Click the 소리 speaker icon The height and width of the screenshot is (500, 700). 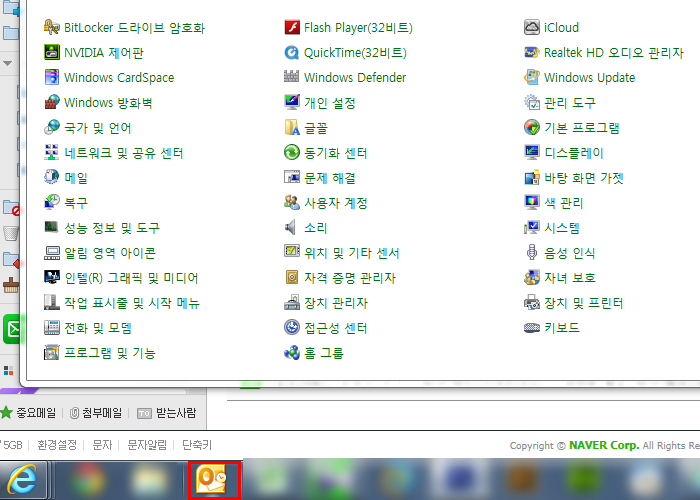pyautogui.click(x=292, y=227)
